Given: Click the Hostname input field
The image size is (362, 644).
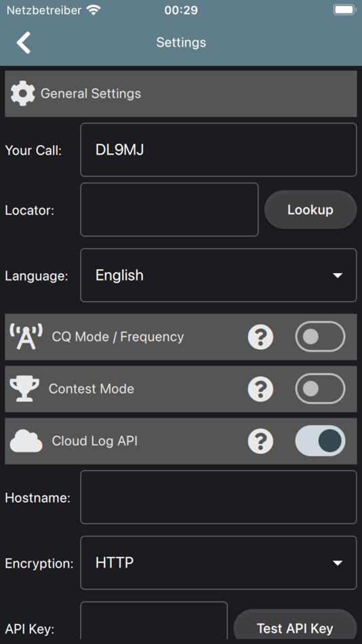Looking at the screenshot, I should click(x=218, y=497).
